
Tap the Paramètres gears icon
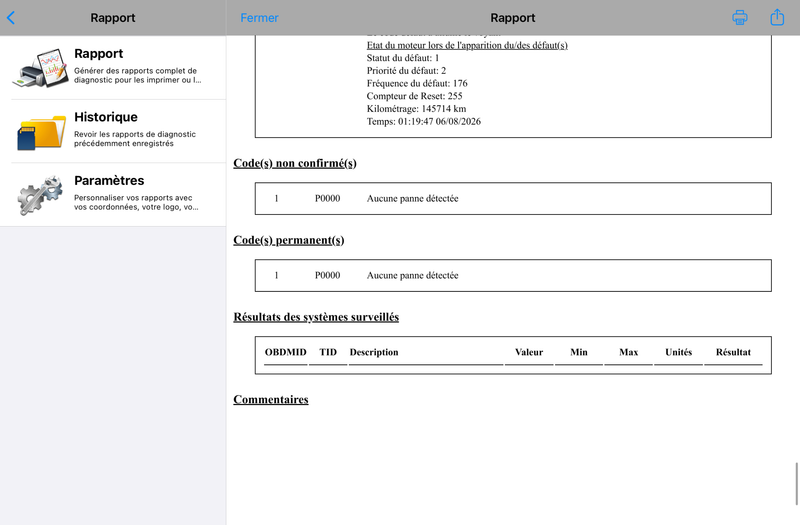40,194
